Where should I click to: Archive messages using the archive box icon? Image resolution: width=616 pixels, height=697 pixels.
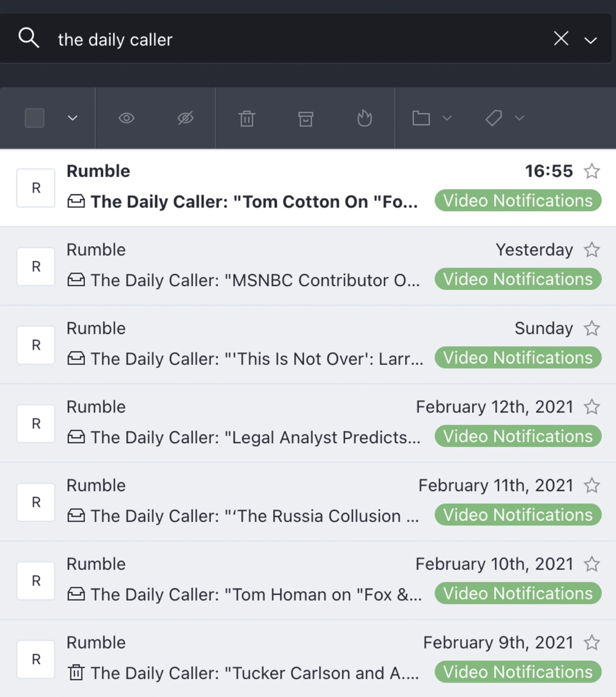306,118
